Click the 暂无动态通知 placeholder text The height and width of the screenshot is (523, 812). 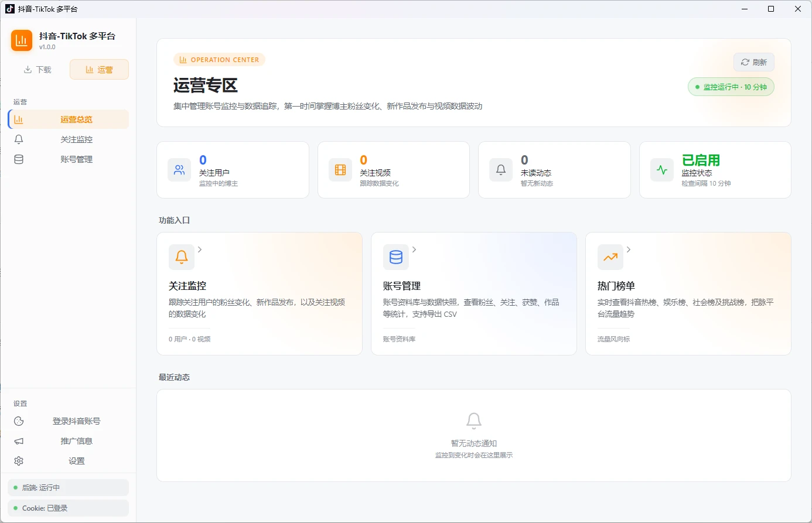pos(474,443)
